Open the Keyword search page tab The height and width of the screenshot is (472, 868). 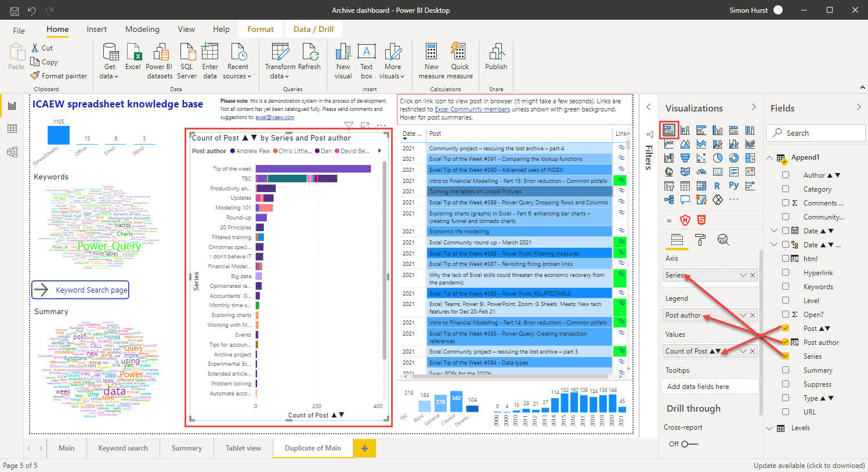[x=123, y=448]
